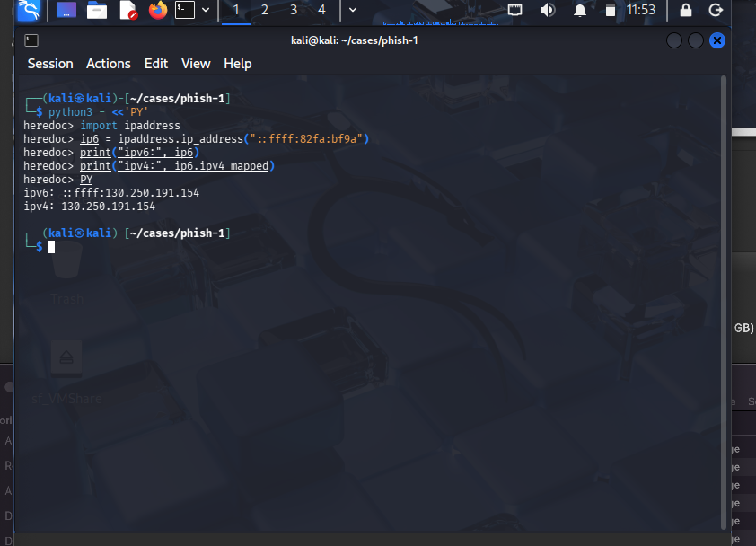Viewport: 756px width, 546px height.
Task: Open the volume control tray icon
Action: 547,10
